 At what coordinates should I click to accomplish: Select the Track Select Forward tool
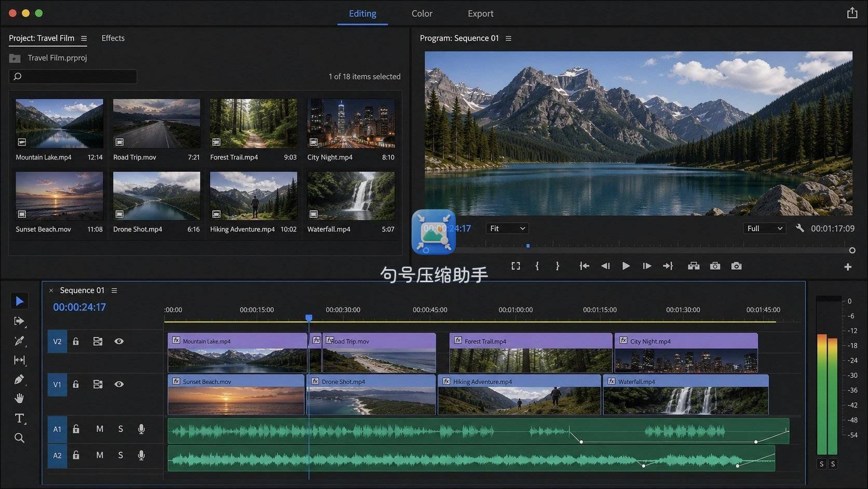(x=19, y=321)
